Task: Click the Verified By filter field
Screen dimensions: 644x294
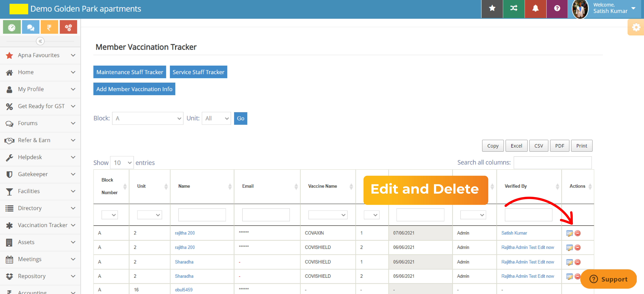Action: [528, 215]
